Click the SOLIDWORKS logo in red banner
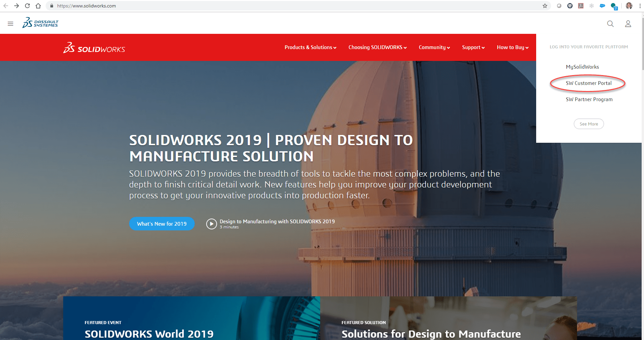The width and height of the screenshot is (644, 340). point(94,48)
